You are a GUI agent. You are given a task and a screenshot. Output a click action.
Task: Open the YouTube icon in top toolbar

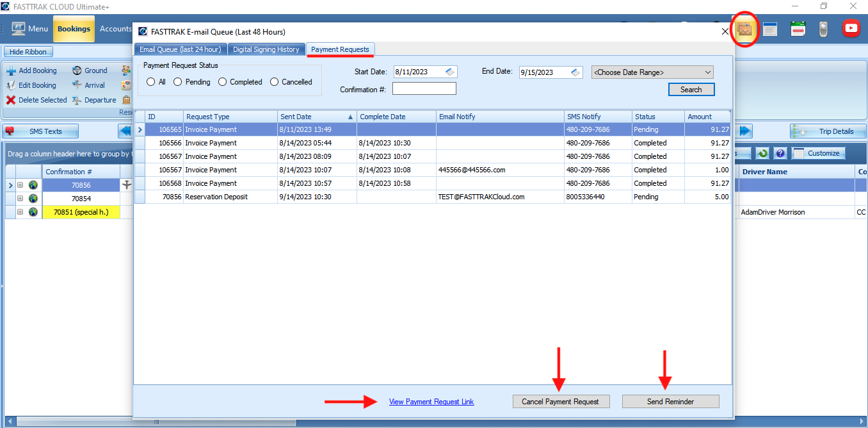point(851,28)
